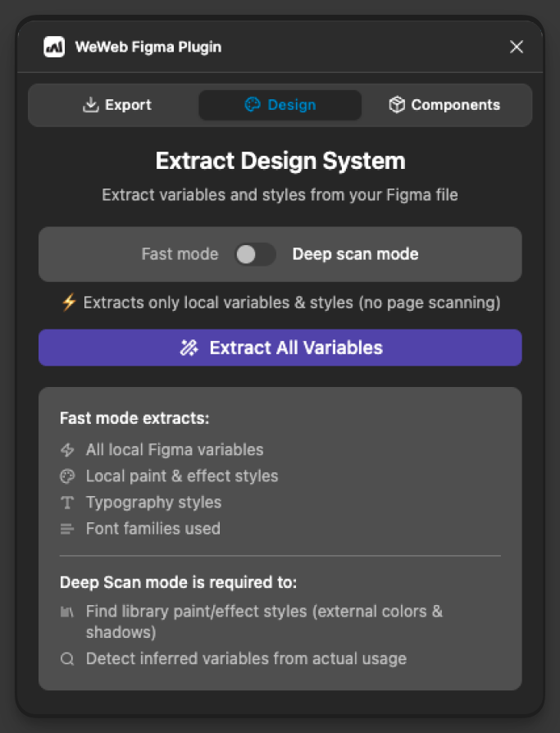Image resolution: width=560 pixels, height=733 pixels.
Task: Click the lines icon beside Font families used
Action: pyautogui.click(x=66, y=528)
